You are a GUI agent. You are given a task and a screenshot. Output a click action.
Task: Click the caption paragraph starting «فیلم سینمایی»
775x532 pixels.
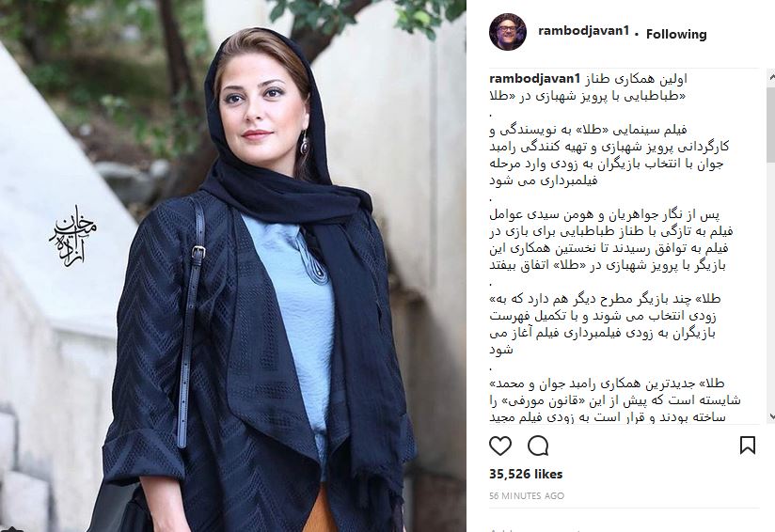(609, 155)
